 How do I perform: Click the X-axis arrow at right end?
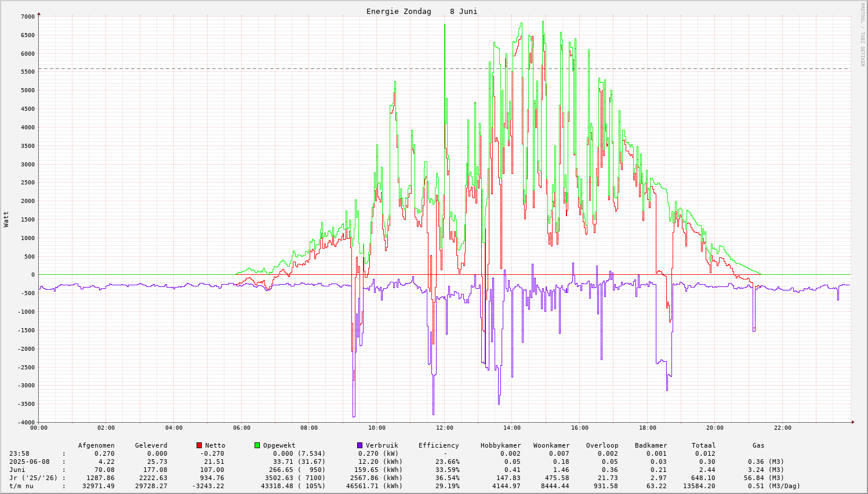click(853, 422)
